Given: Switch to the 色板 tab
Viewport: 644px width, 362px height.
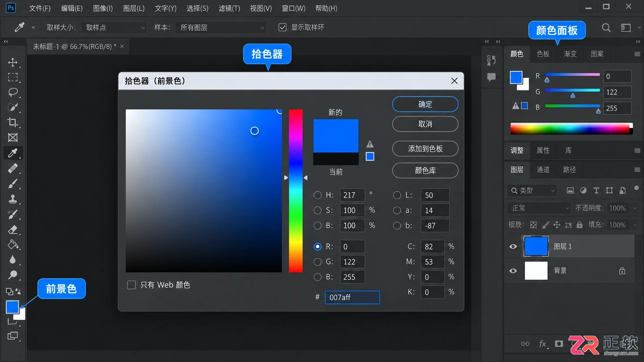Looking at the screenshot, I should click(x=543, y=54).
